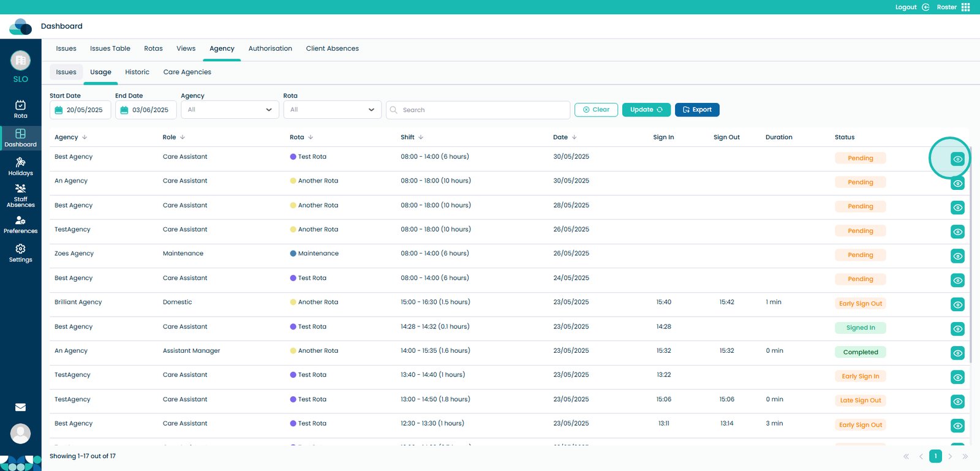Click the Export button
This screenshot has height=471, width=980.
click(697, 110)
